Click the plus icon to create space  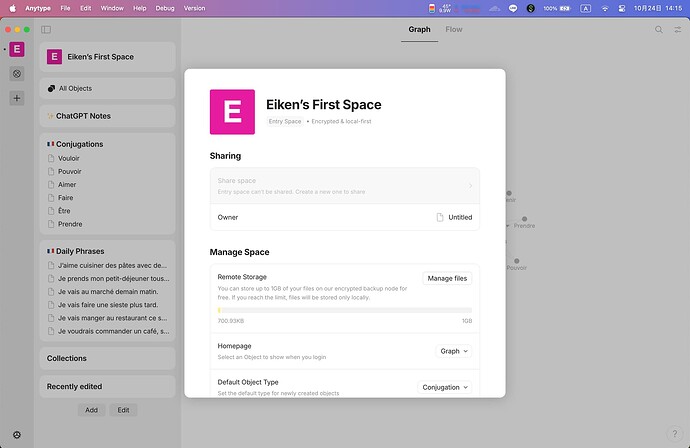[x=17, y=98]
